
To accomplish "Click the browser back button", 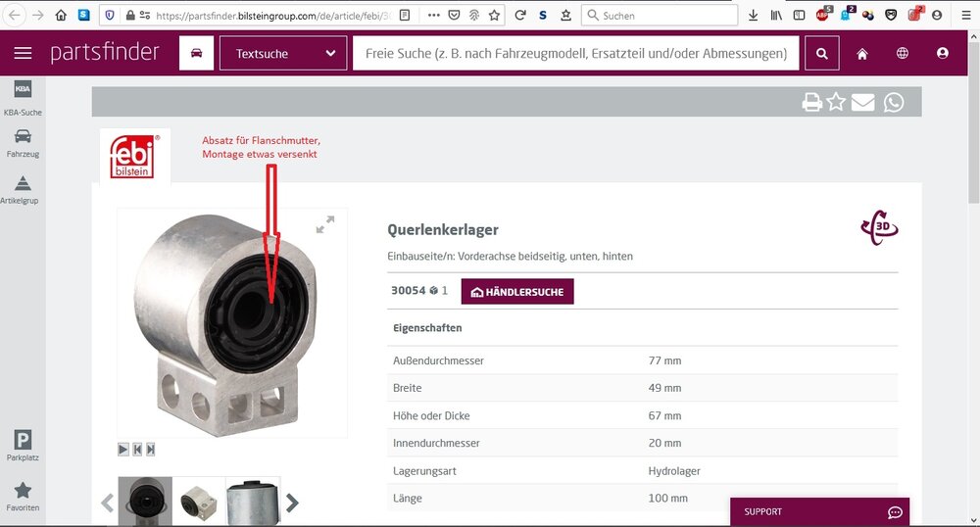I will pyautogui.click(x=15, y=15).
